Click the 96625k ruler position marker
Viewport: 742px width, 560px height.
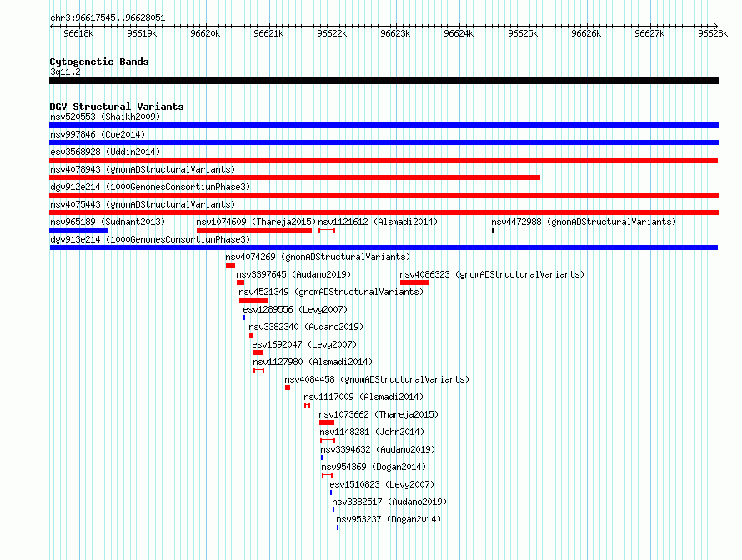coord(523,33)
